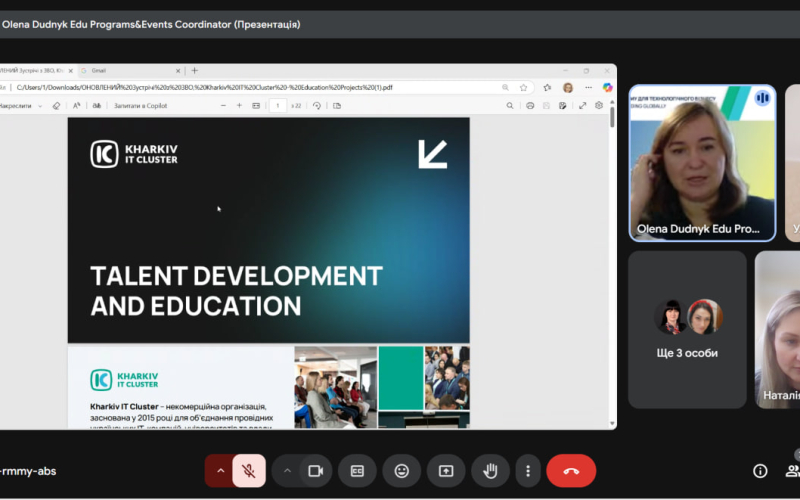The width and height of the screenshot is (800, 500).
Task: Open PDF viewer settings gear
Action: pyautogui.click(x=599, y=106)
